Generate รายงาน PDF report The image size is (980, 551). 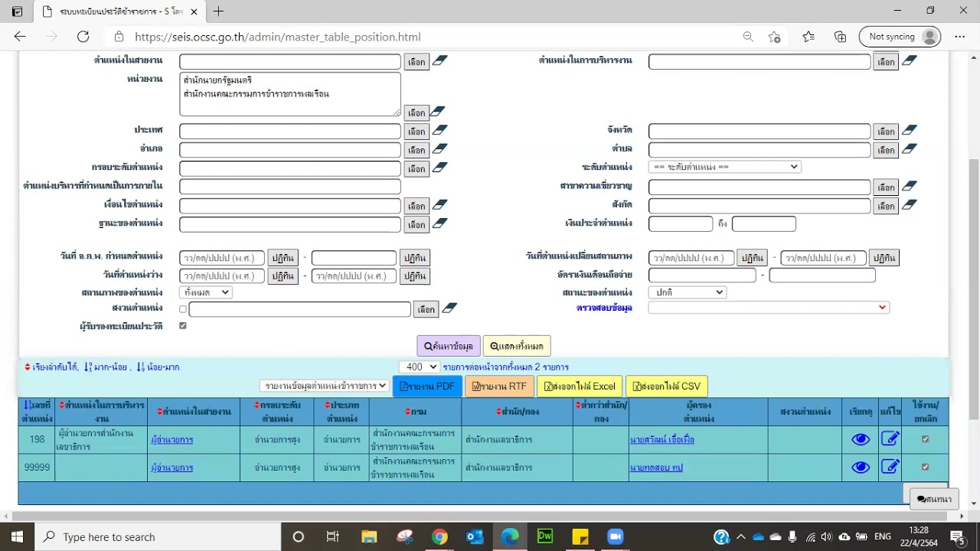click(427, 386)
